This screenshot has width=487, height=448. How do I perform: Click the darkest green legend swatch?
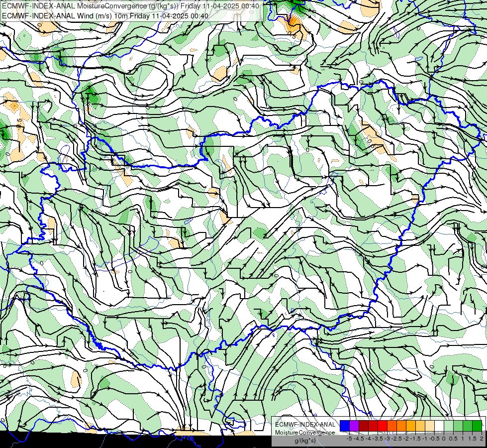point(477,426)
